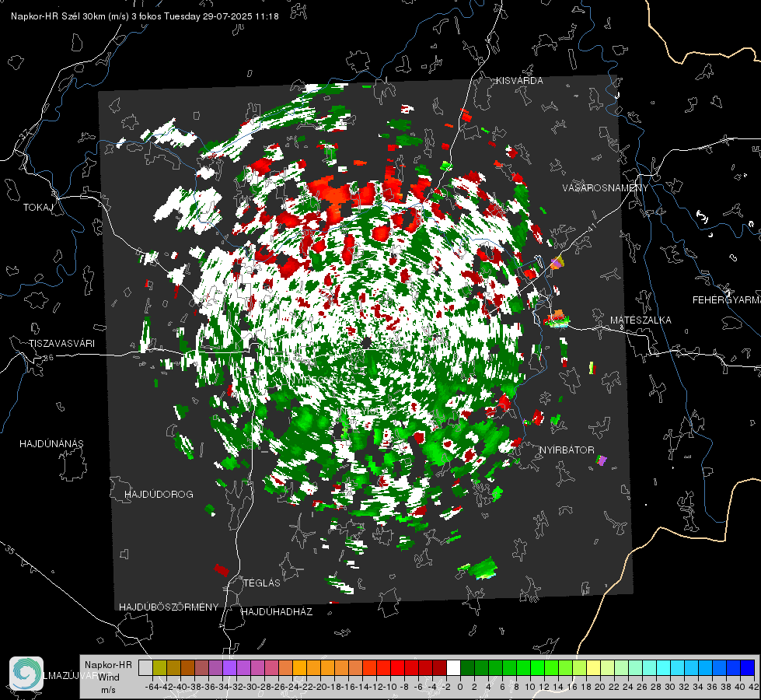Screen dimensions: 761x700
Task: Click the partially shown FEHÉRGYARMA town label
Action: tap(727, 300)
